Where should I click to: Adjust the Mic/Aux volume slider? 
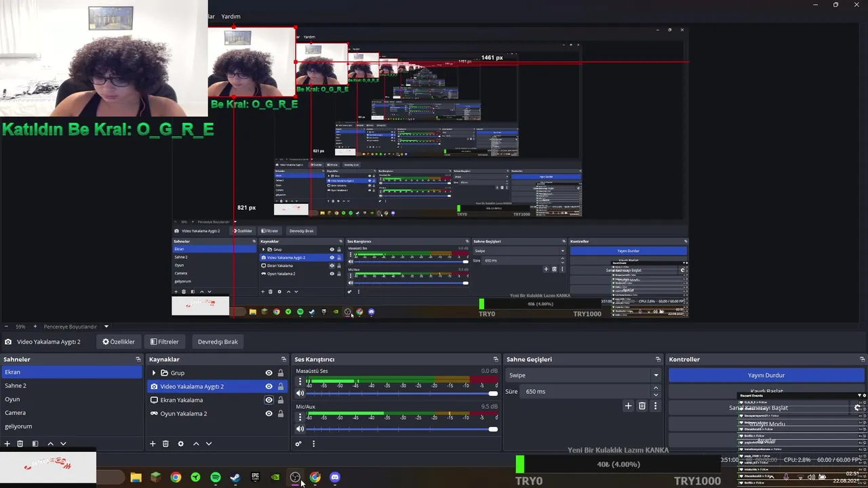[x=403, y=428]
